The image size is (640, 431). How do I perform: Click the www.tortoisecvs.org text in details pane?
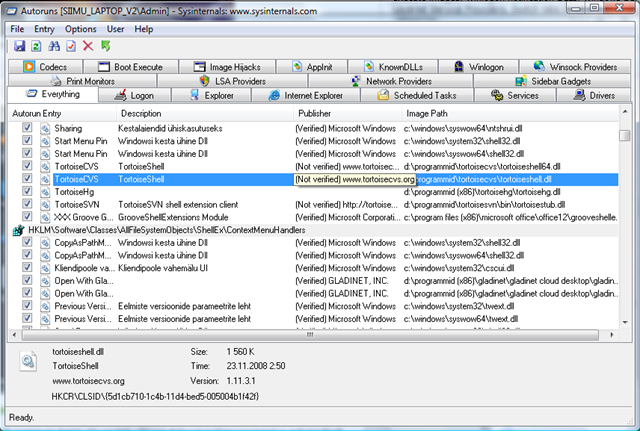(88, 381)
